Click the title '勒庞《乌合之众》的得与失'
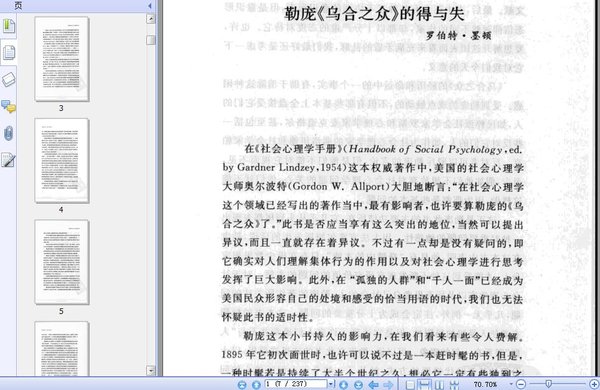Image resolution: width=600 pixels, height=390 pixels. coord(374,14)
